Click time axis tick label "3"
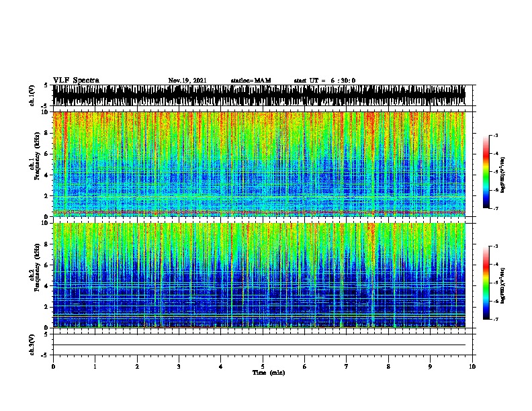 click(179, 367)
